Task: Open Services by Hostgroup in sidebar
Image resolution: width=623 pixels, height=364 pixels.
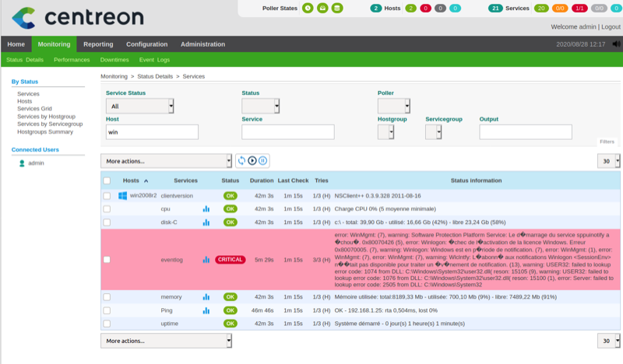Action: 45,116
